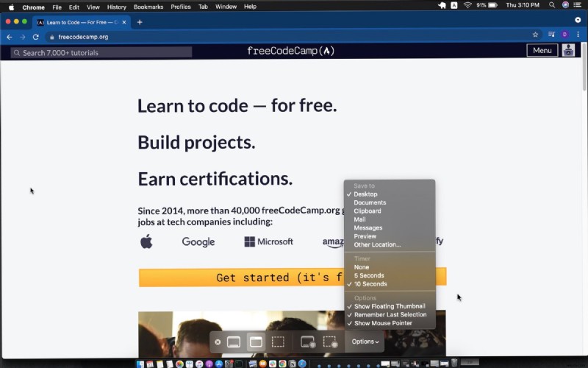Open the View menu
The width and height of the screenshot is (588, 368).
coord(93,7)
